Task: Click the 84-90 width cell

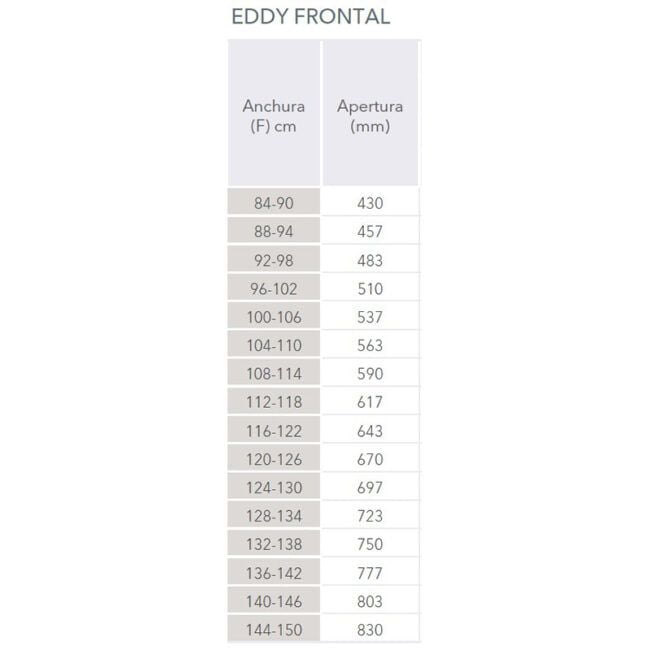Action: point(274,202)
